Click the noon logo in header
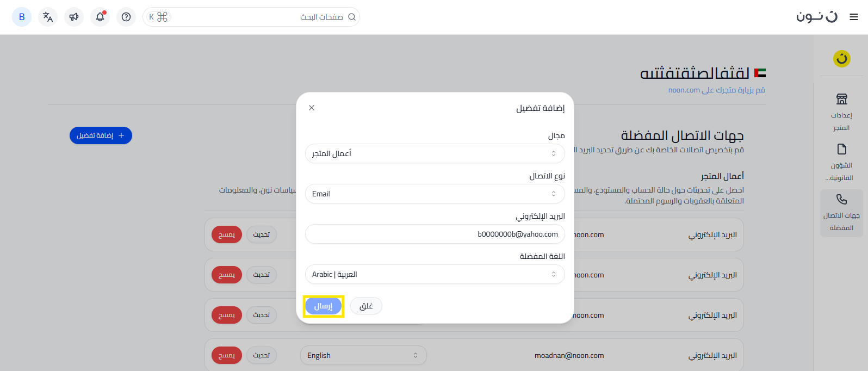Viewport: 868px width, 371px height. tap(817, 16)
